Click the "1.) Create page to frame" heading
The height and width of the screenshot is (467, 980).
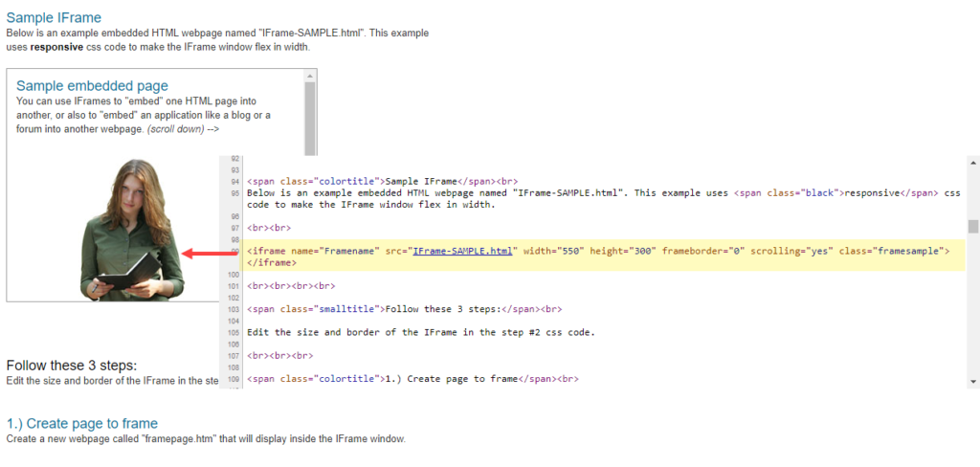pos(82,423)
